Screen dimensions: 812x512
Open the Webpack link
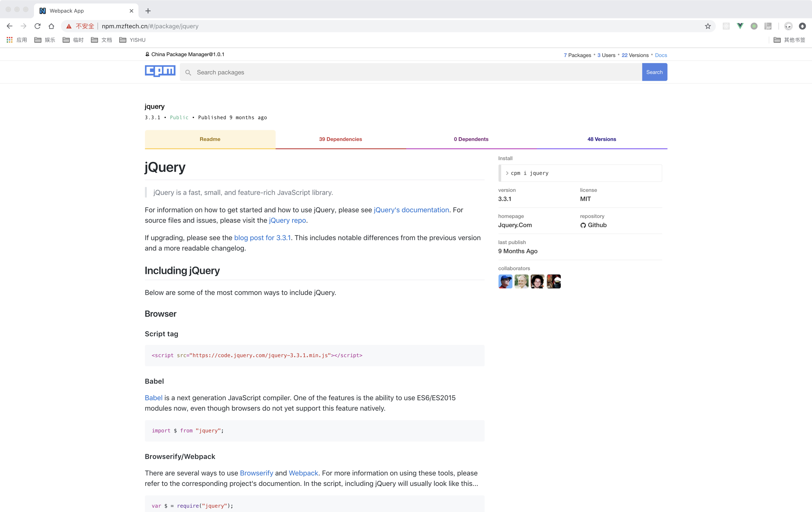[x=303, y=473]
